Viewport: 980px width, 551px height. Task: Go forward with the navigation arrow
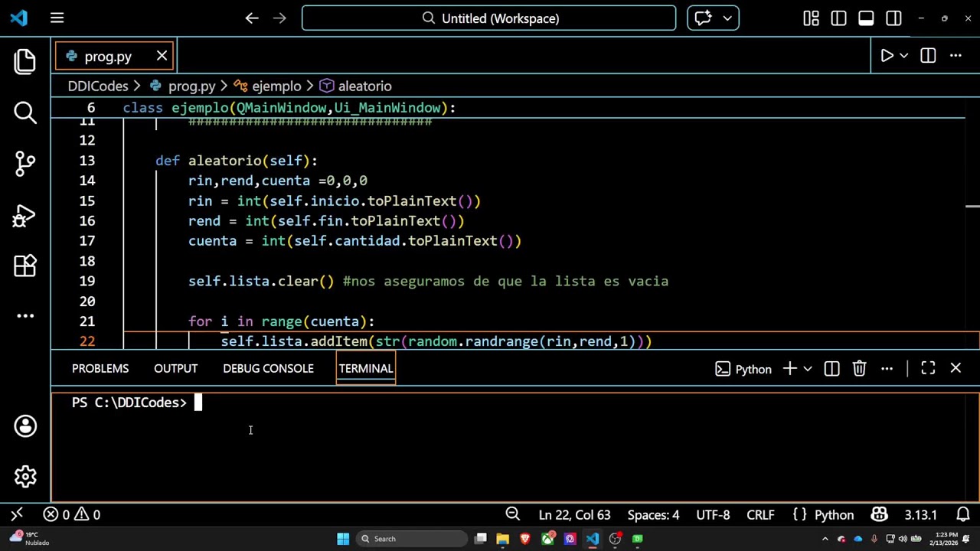(279, 18)
